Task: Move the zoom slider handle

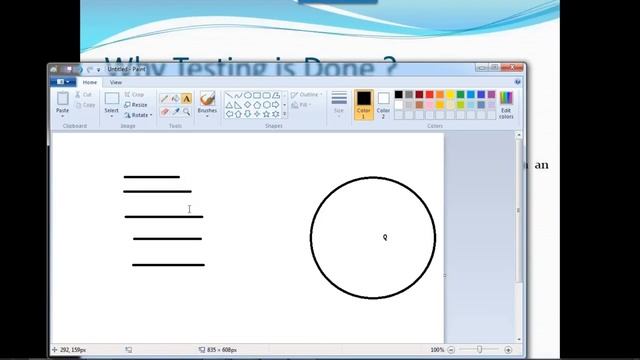Action: tap(480, 349)
